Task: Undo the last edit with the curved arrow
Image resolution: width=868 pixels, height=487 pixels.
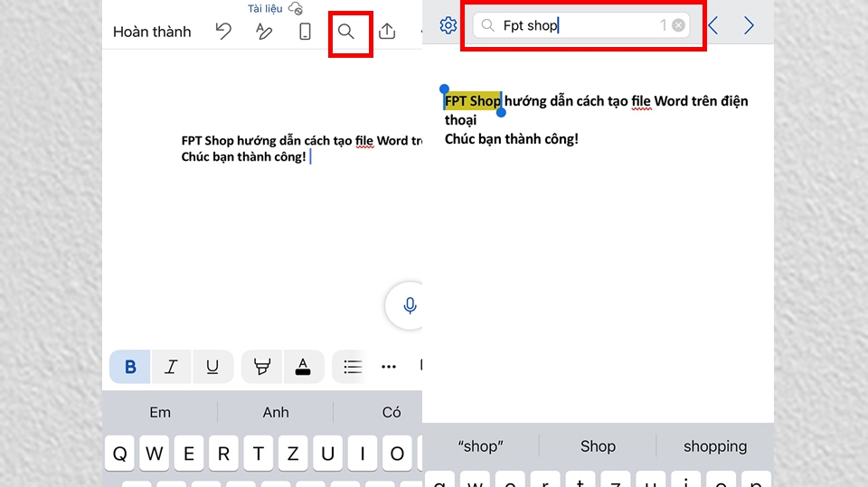Action: (x=223, y=31)
